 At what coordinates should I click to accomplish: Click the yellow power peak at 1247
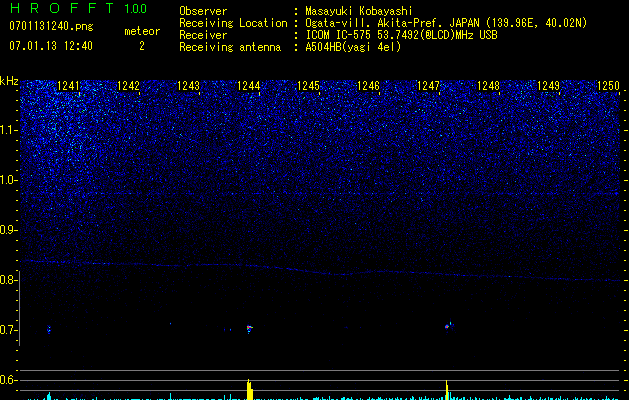click(447, 389)
